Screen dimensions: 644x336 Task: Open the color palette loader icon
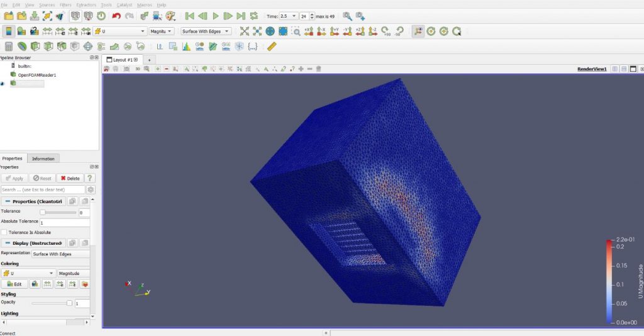tap(171, 16)
